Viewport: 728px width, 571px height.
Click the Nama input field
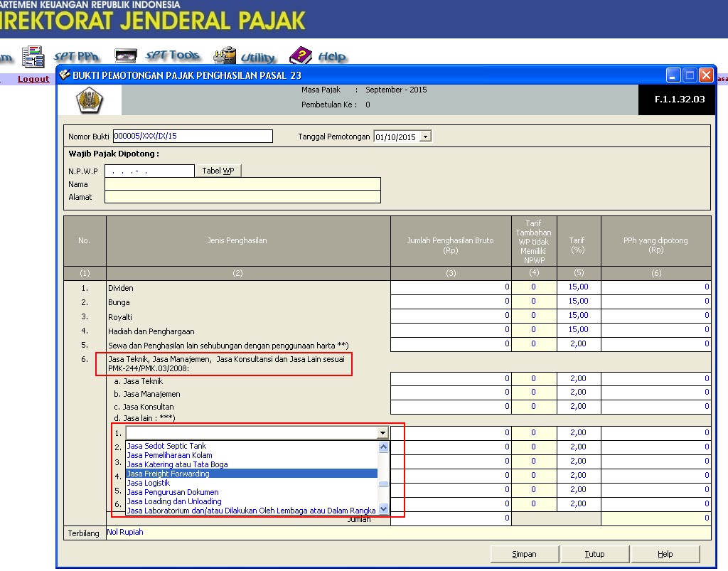point(242,184)
